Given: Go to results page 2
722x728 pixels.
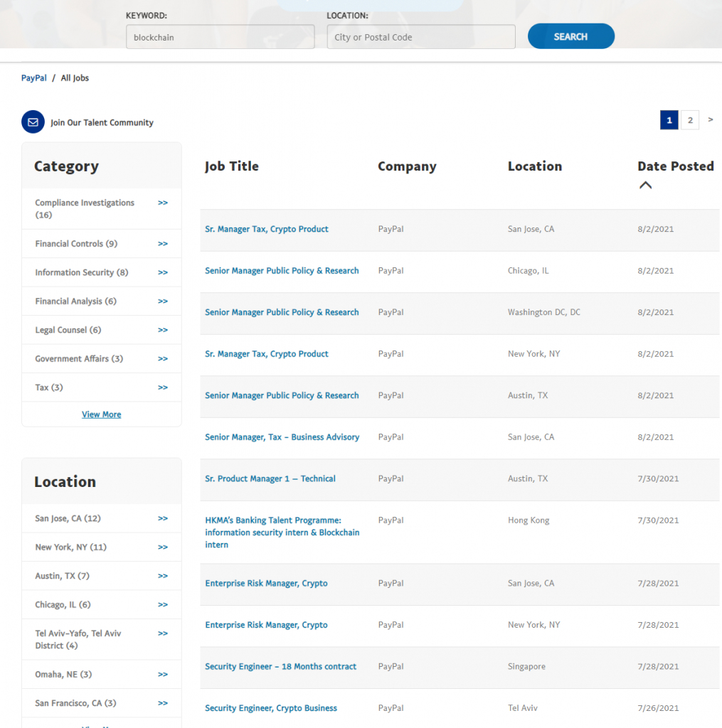Looking at the screenshot, I should click(x=690, y=120).
